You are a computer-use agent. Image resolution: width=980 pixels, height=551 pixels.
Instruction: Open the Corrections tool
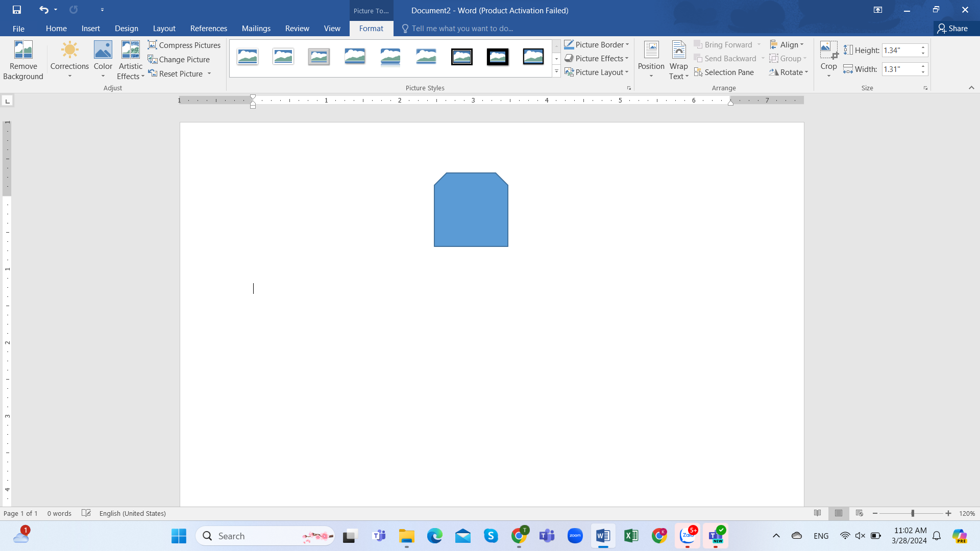tap(69, 60)
